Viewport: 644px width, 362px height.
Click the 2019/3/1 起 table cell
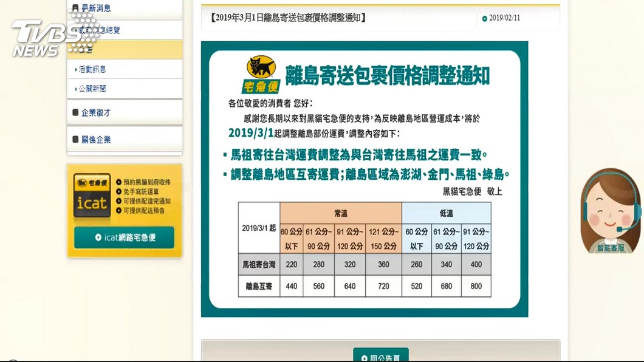259,228
